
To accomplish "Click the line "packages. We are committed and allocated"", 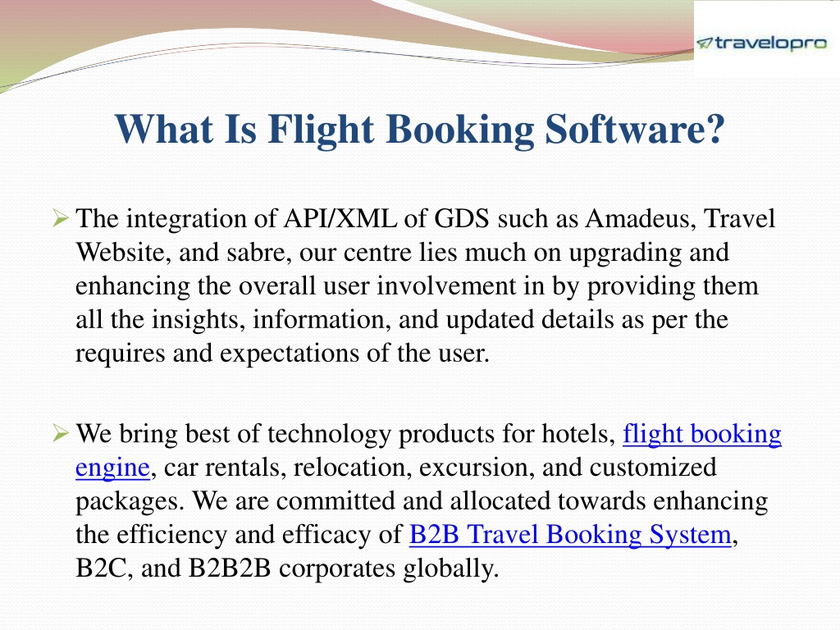I will [422, 501].
